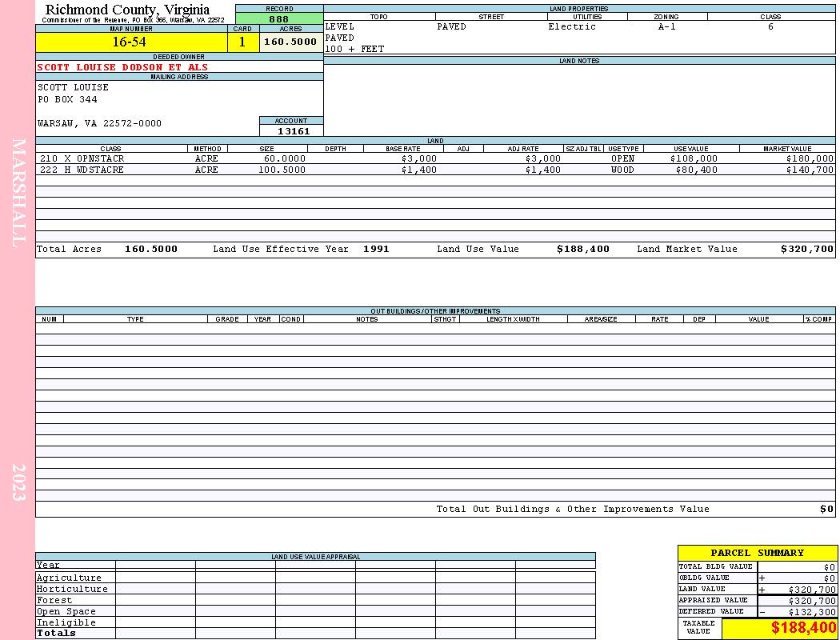The width and height of the screenshot is (840, 640).
Task: Select land class value 6
Action: [x=770, y=26]
